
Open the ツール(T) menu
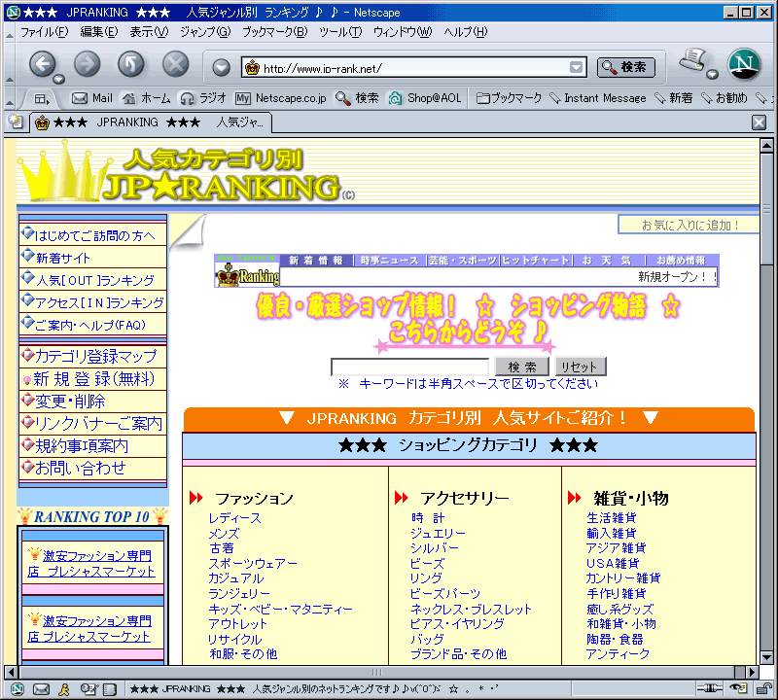click(x=339, y=32)
